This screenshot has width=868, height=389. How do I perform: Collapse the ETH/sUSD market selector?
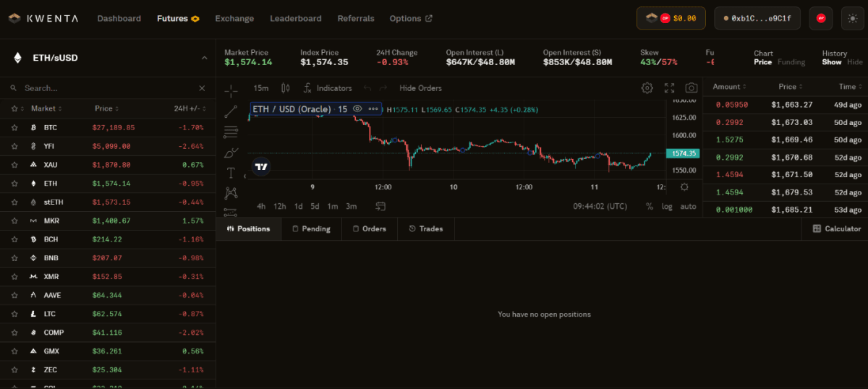pos(204,58)
